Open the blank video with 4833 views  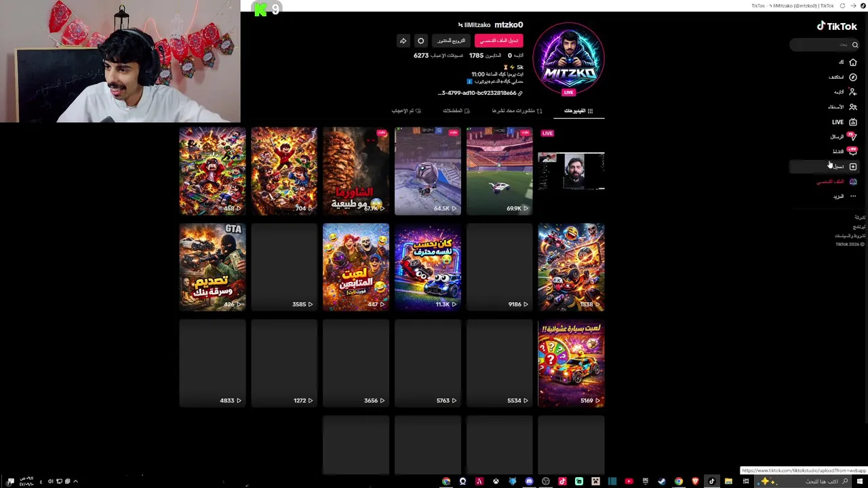[x=212, y=363]
